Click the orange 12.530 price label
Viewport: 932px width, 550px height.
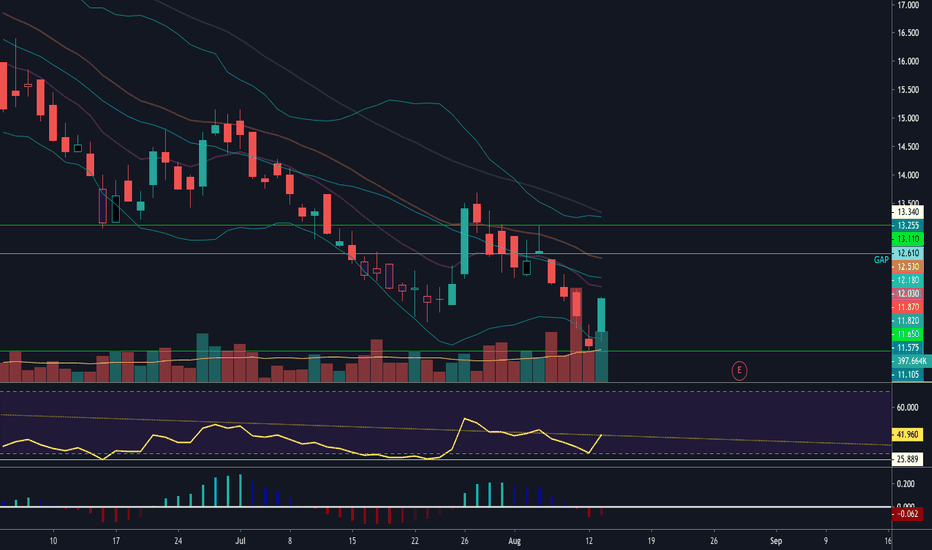[908, 267]
